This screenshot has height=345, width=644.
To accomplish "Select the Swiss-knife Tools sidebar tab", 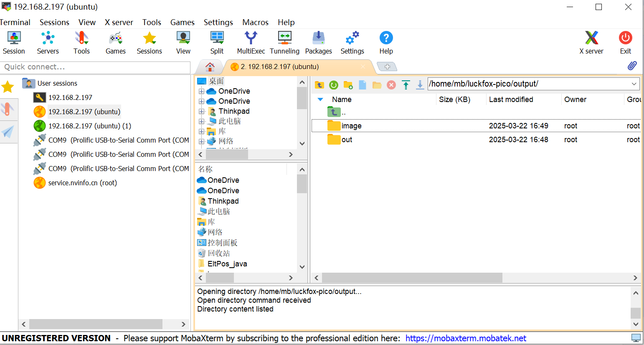I will click(x=8, y=109).
